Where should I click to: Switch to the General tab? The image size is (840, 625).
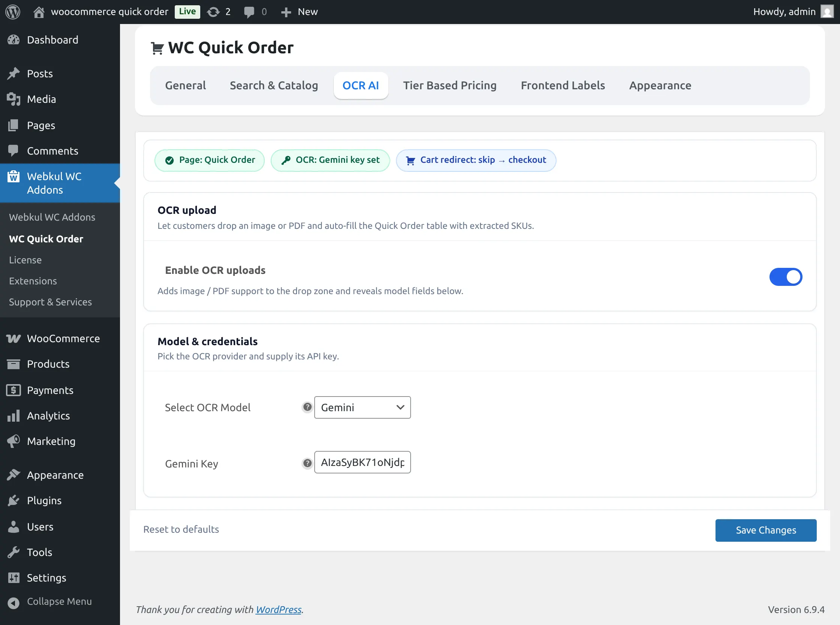(x=185, y=86)
